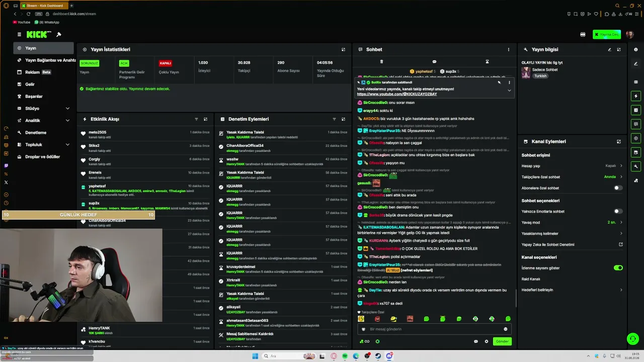The image size is (644, 362).
Task: Open the emoji picker in message box
Action: 506,329
